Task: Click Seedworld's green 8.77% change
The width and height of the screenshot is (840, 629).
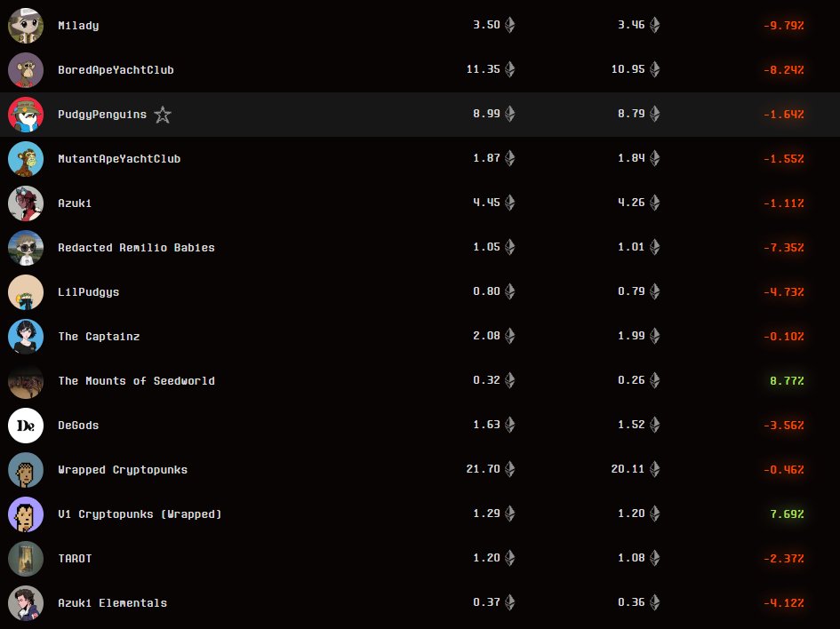Action: pyautogui.click(x=787, y=380)
